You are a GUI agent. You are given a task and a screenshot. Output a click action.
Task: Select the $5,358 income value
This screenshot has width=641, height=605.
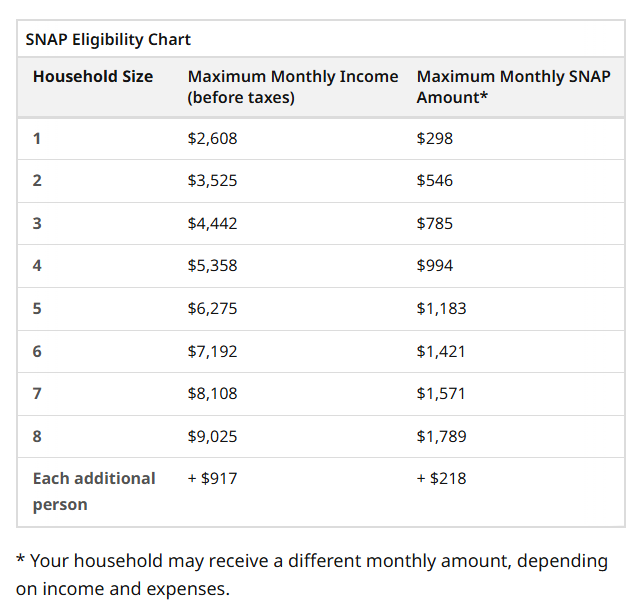212,266
